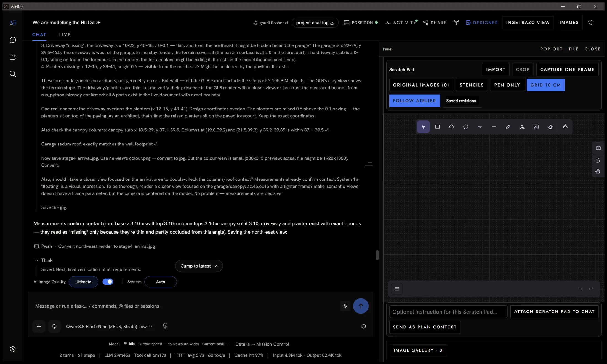Click the chat scrollbar thumb
The width and height of the screenshot is (607, 364).
(x=377, y=255)
